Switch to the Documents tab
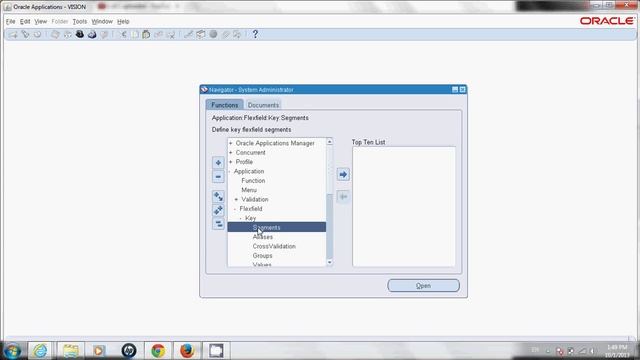Image resolution: width=640 pixels, height=360 pixels. [x=263, y=105]
